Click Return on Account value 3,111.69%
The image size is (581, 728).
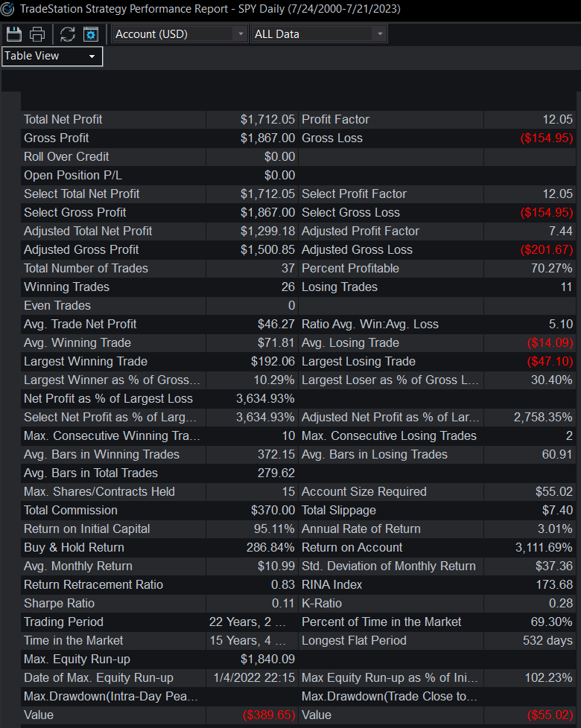(543, 546)
